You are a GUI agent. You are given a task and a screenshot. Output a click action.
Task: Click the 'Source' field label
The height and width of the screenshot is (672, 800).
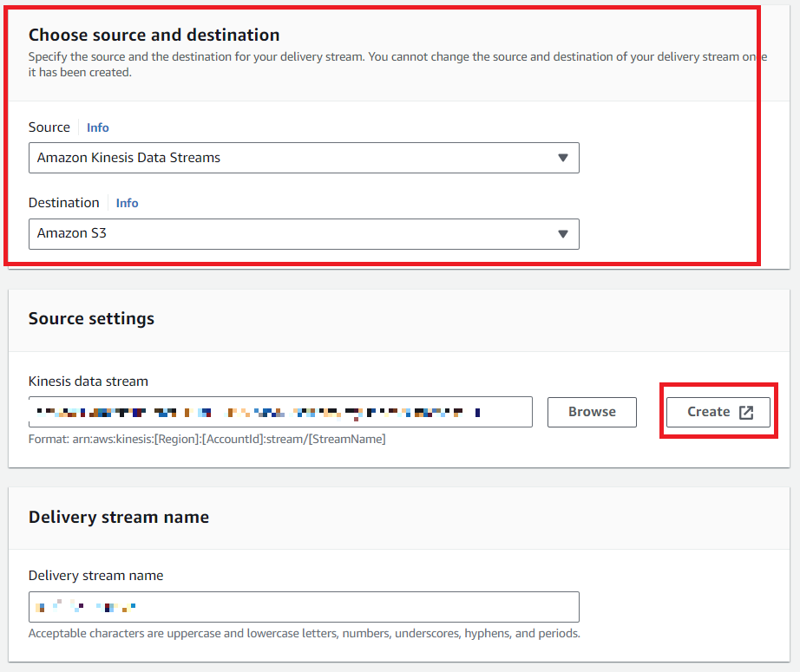coord(49,127)
